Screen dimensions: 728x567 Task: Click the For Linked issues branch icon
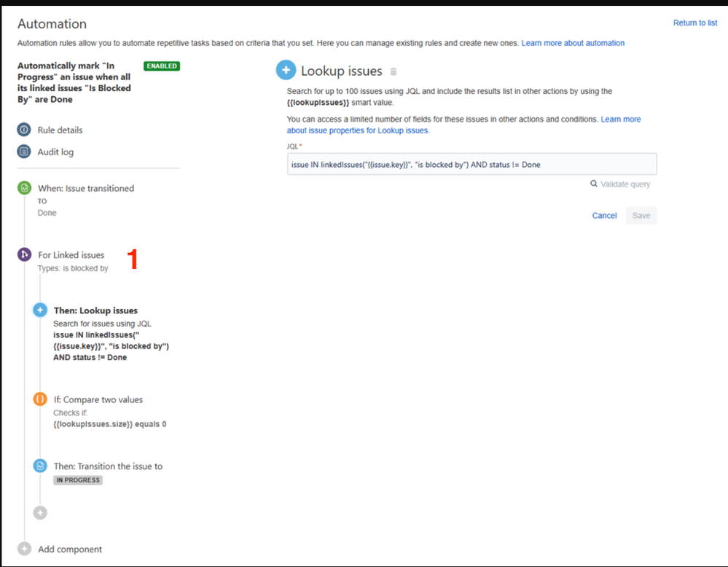point(26,255)
